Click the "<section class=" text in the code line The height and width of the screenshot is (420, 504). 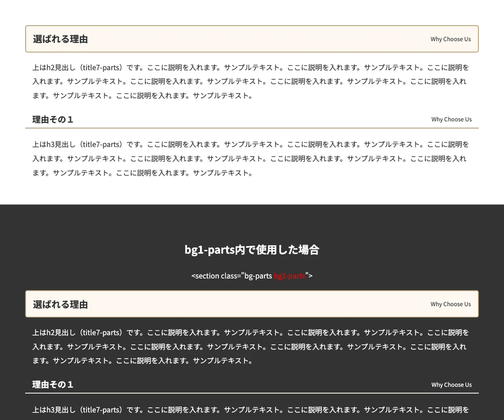pyautogui.click(x=216, y=276)
